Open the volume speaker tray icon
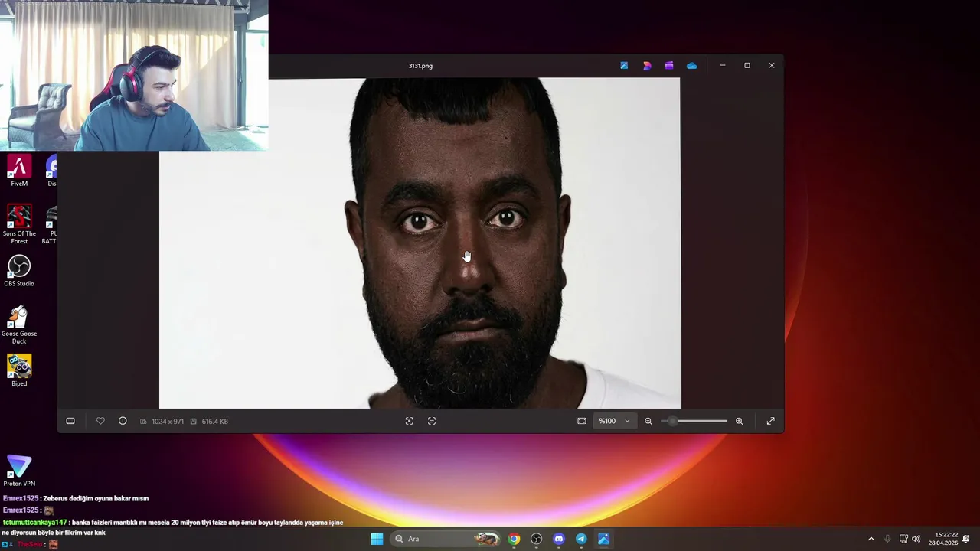 coord(916,539)
